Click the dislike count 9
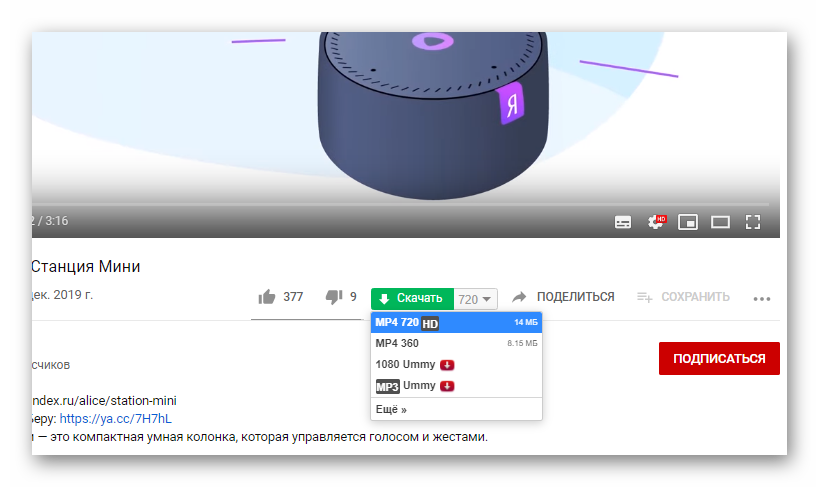Image resolution: width=819 pixels, height=487 pixels. [353, 297]
